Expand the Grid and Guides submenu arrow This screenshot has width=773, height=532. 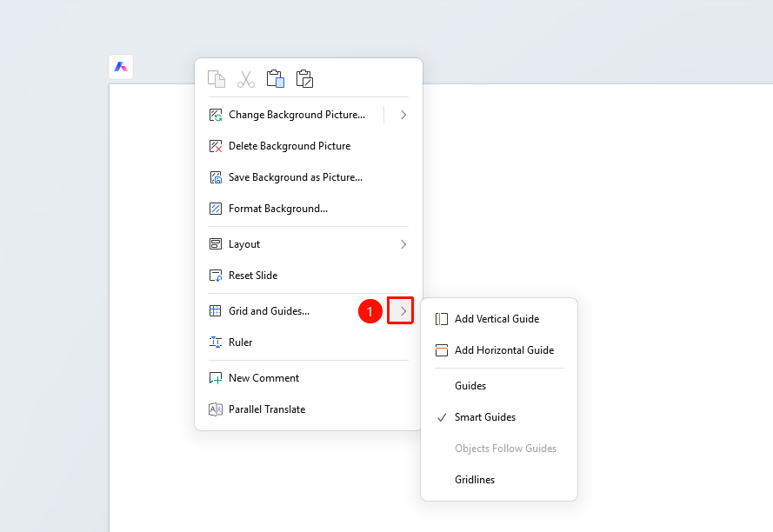(x=400, y=311)
